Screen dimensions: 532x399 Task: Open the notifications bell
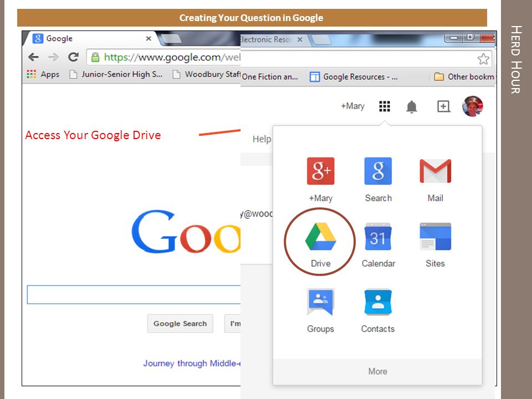click(x=412, y=106)
